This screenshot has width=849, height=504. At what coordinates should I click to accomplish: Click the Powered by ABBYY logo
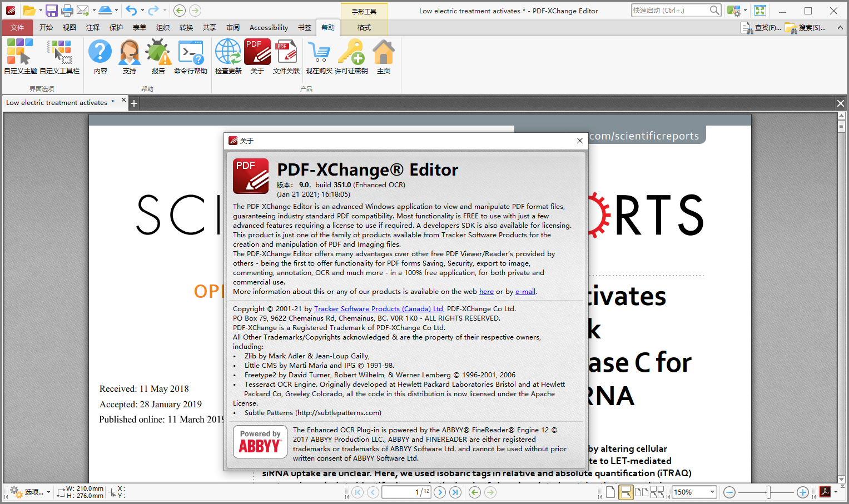260,442
